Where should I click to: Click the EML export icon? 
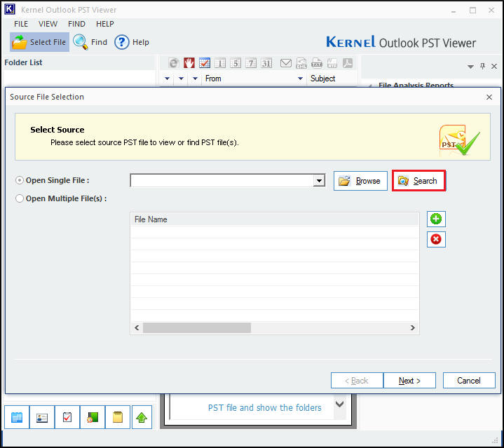pos(301,63)
